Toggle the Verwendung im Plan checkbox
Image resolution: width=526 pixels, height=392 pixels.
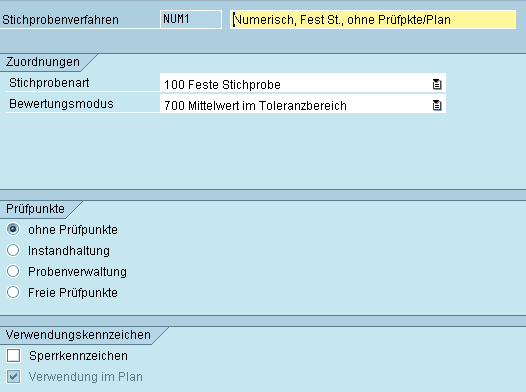13,377
